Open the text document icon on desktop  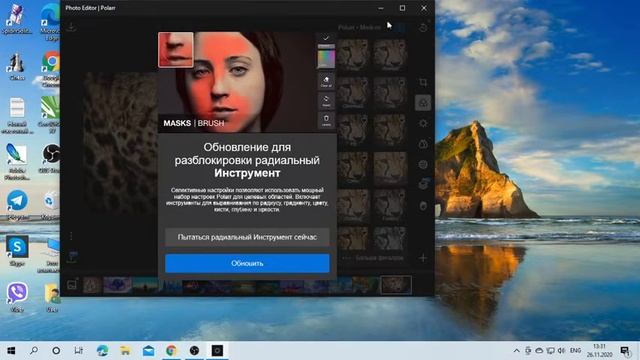click(x=17, y=116)
